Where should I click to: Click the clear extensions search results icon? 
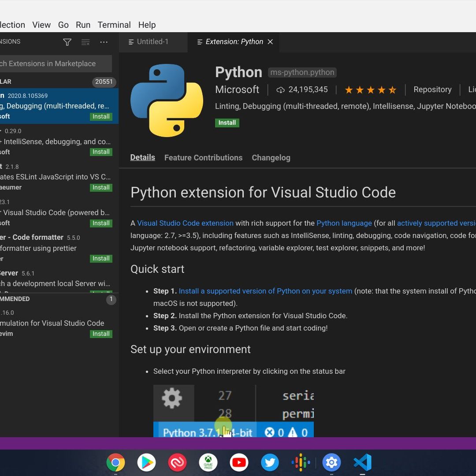tap(86, 42)
